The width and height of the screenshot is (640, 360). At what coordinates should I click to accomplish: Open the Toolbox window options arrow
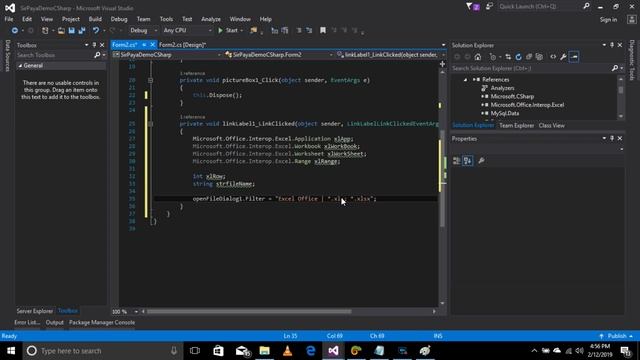click(x=86, y=45)
